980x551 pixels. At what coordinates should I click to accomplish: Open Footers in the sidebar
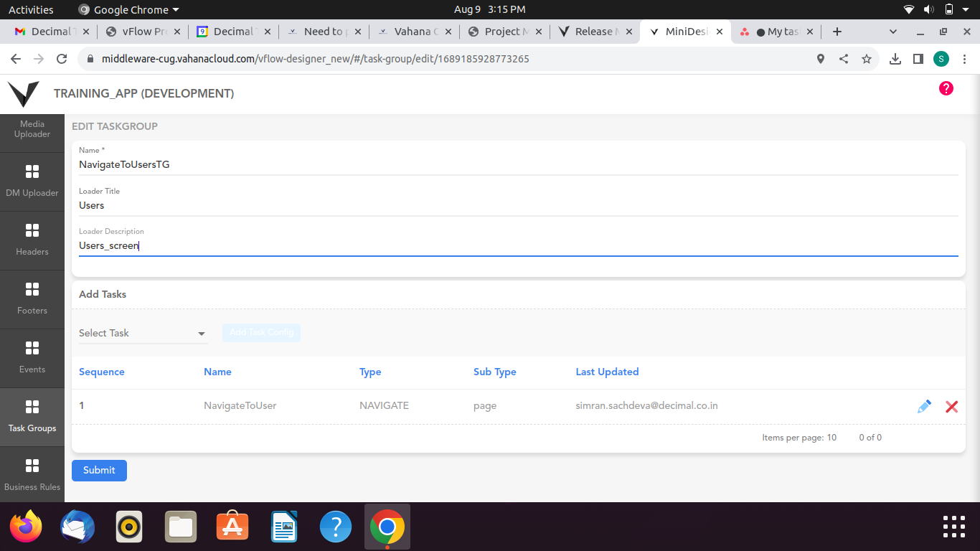tap(32, 300)
